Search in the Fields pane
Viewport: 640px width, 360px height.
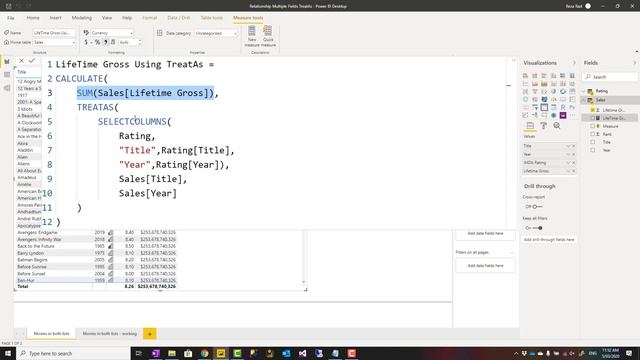(610, 77)
